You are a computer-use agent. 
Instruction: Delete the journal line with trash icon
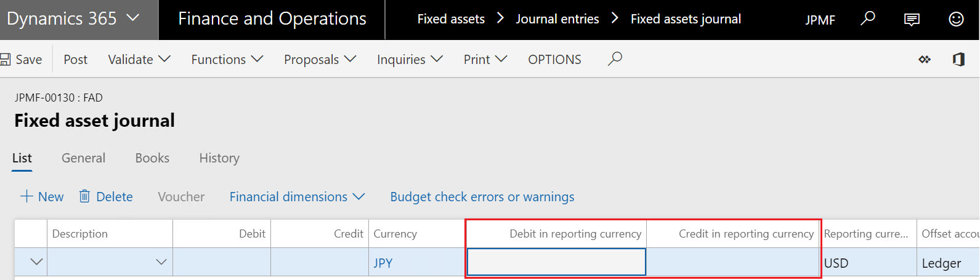click(x=106, y=197)
